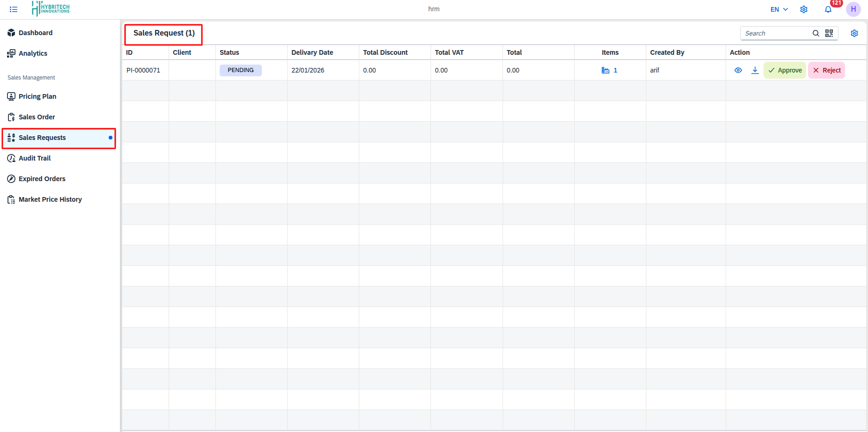Open table settings gear icon
The image size is (868, 432).
click(854, 33)
